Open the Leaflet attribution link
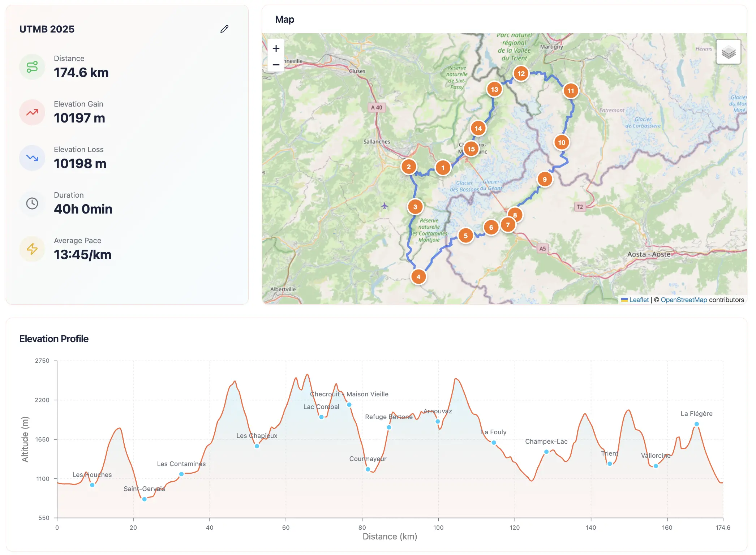 (639, 300)
